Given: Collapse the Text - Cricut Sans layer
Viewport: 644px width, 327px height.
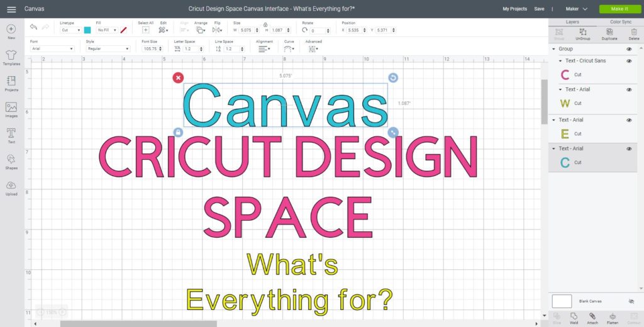Looking at the screenshot, I should pyautogui.click(x=560, y=61).
